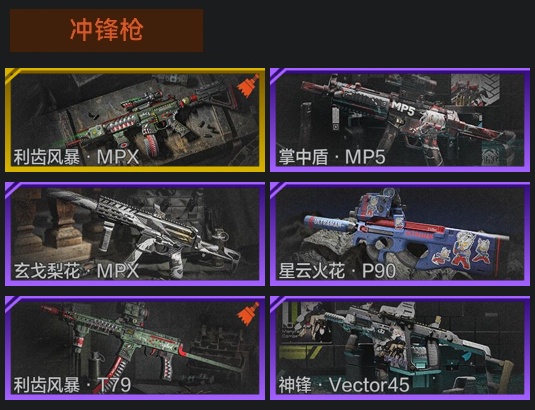The height and width of the screenshot is (410, 535).
Task: Click the broom icon on 利齿风暴·T79 card
Action: pyautogui.click(x=248, y=314)
